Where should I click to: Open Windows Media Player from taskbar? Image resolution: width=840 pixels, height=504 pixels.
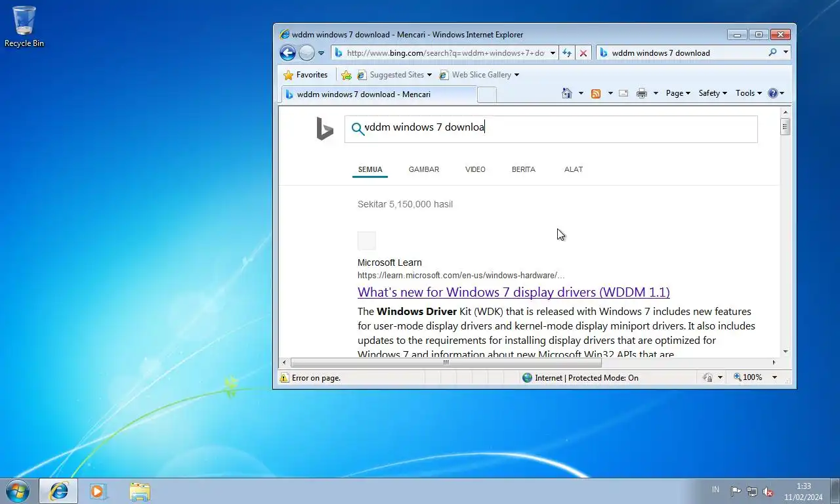tap(98, 491)
